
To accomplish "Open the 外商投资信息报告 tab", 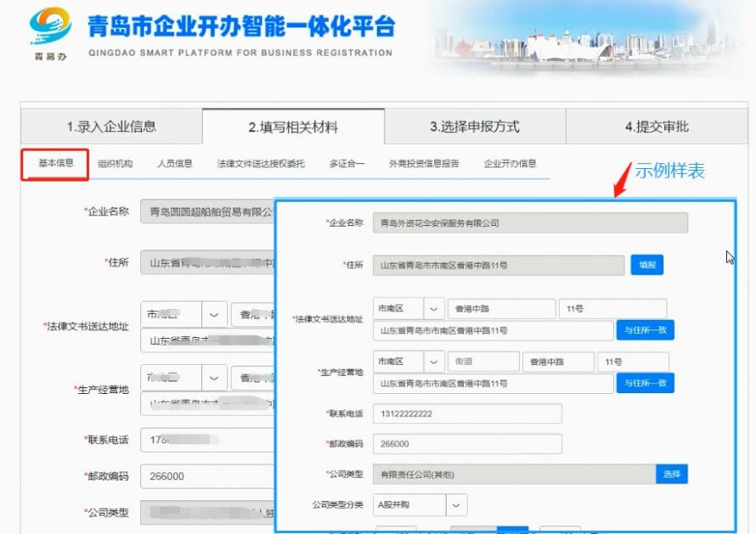I will coord(425,163).
